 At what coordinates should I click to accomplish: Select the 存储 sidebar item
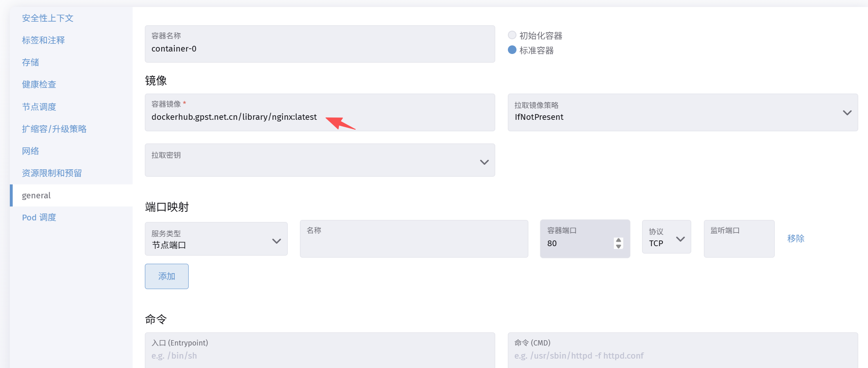point(31,62)
